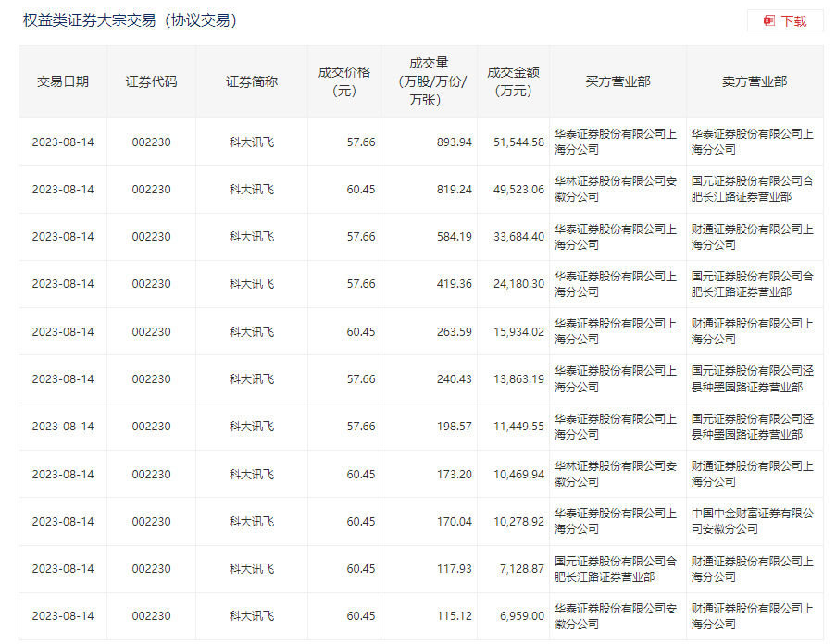836x644 pixels.
Task: Select the 卖方营业部 column header
Action: 755,81
